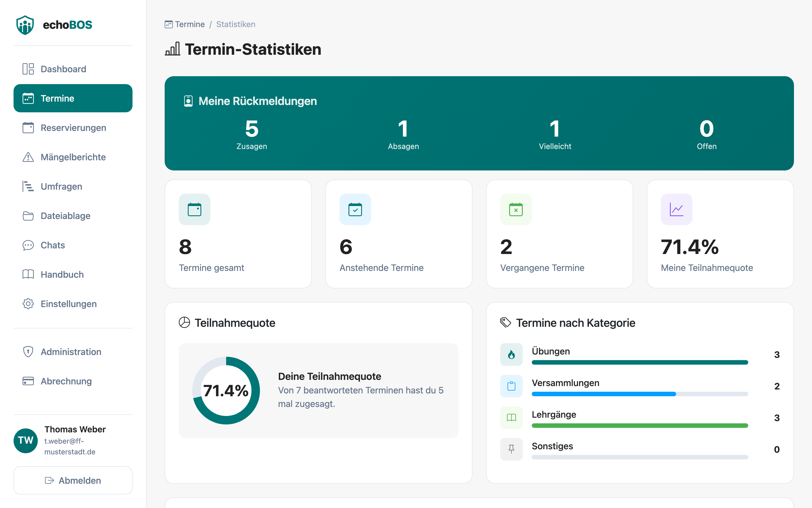Click the Chats speech bubble icon
The height and width of the screenshot is (508, 812).
pyautogui.click(x=28, y=245)
